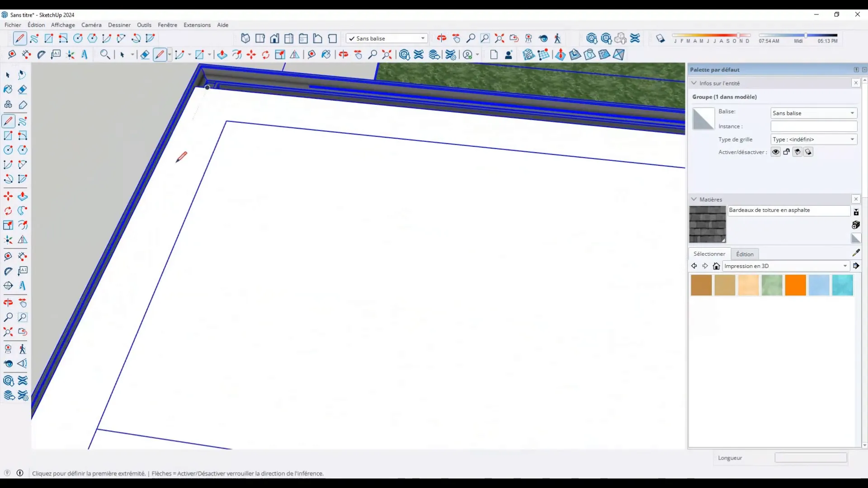Choose the Offset tool in left toolbar
The height and width of the screenshot is (488, 868).
23,225
